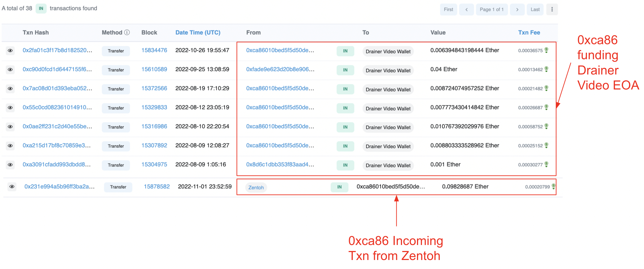Screen dimensions: 644x269
Task: Toggle the Txn Fee column header
Action: (529, 32)
